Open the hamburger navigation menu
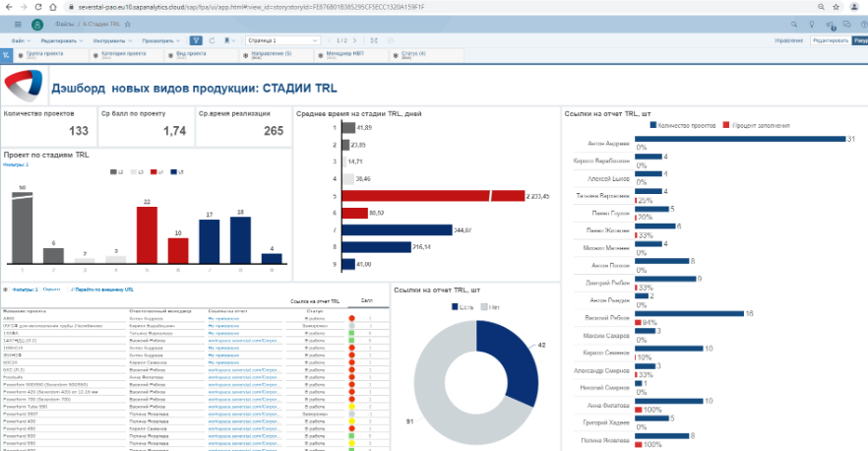The image size is (868, 451). click(18, 23)
